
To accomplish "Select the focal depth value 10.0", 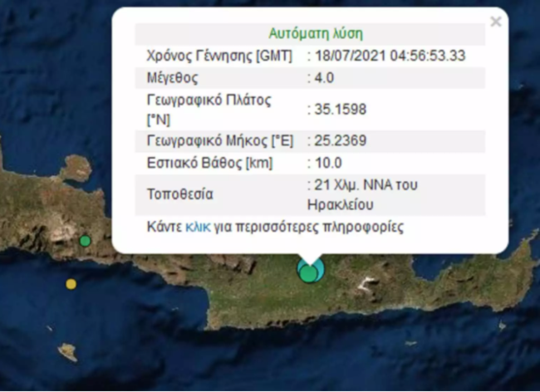I will pyautogui.click(x=328, y=163).
